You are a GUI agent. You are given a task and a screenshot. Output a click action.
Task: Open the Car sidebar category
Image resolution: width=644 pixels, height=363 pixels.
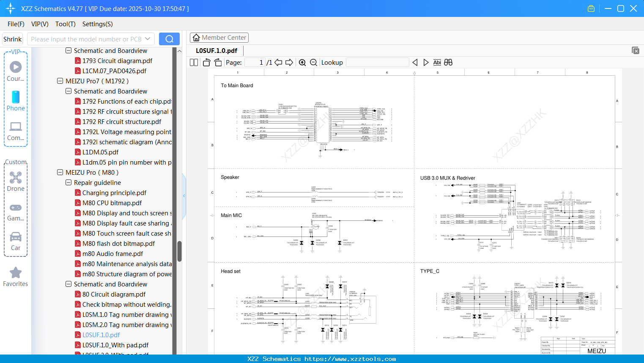coord(16,241)
